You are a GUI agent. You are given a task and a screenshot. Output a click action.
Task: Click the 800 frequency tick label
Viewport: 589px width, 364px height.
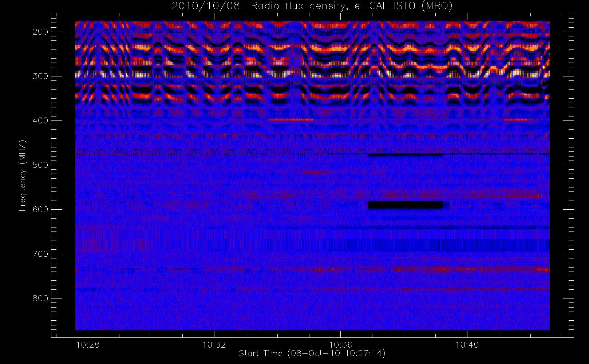point(40,298)
